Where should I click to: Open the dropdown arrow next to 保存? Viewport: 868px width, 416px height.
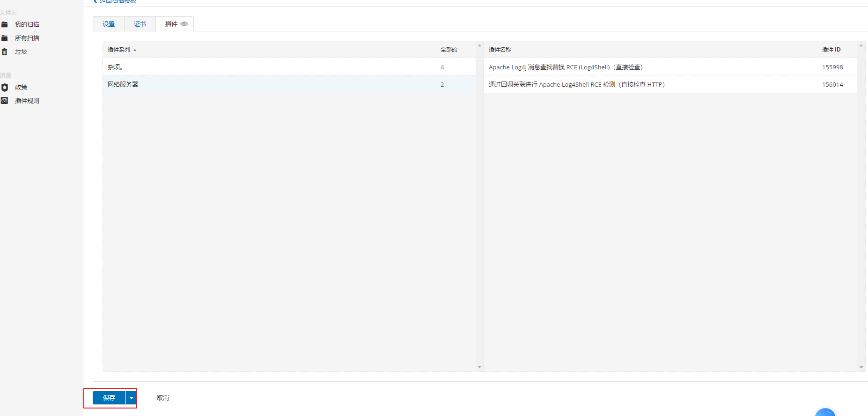(132, 398)
